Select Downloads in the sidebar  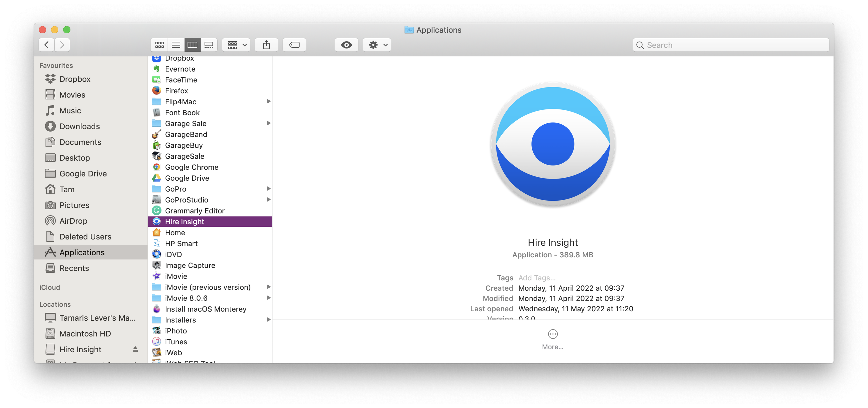tap(80, 126)
